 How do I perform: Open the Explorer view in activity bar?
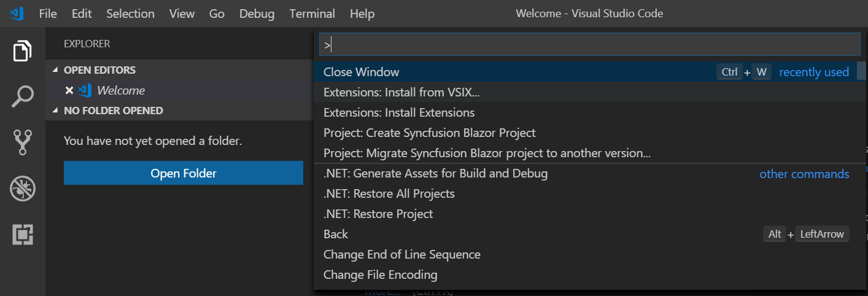(23, 51)
